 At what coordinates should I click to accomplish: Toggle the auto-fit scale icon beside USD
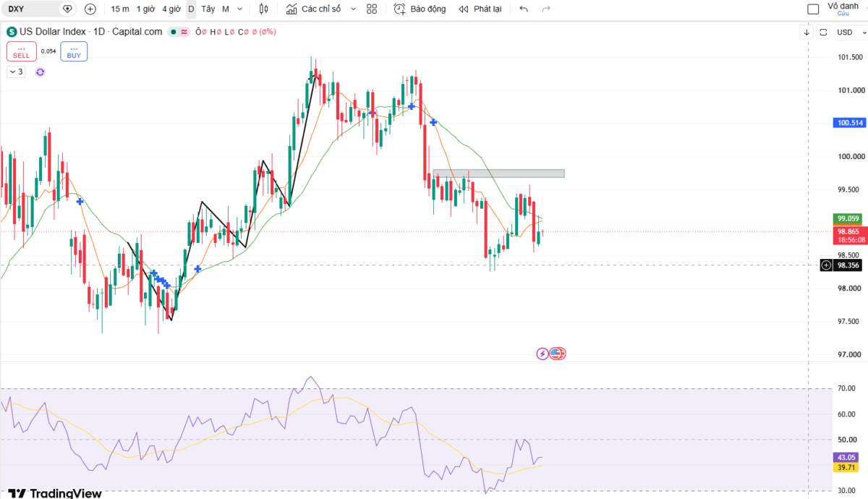coord(824,32)
